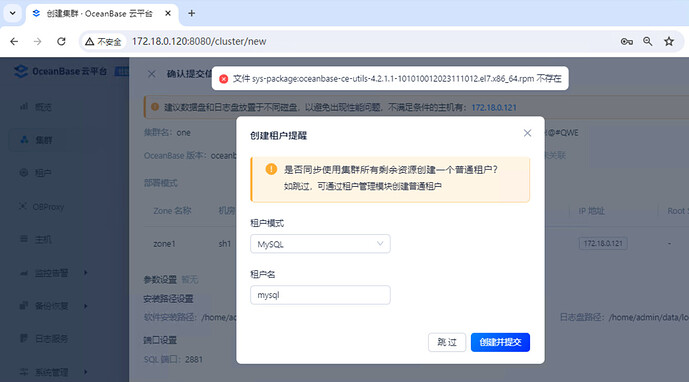The width and height of the screenshot is (689, 382).
Task: Open the password key icon in the address bar
Action: [x=627, y=41]
